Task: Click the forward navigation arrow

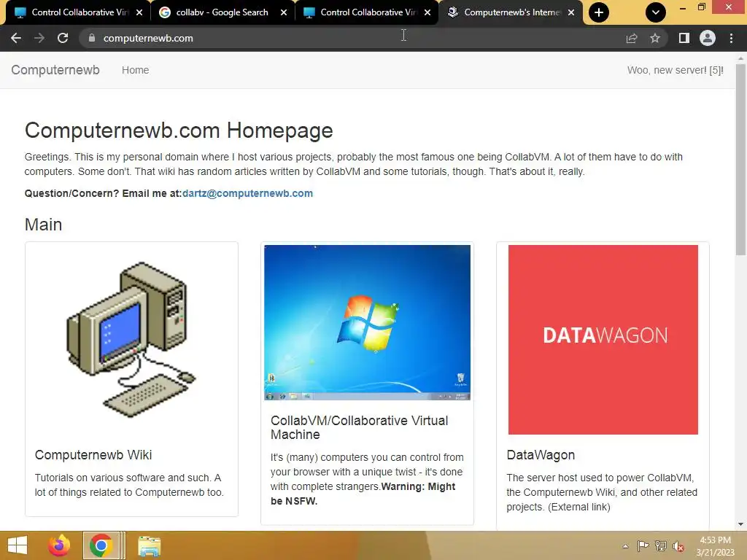Action: 39,38
